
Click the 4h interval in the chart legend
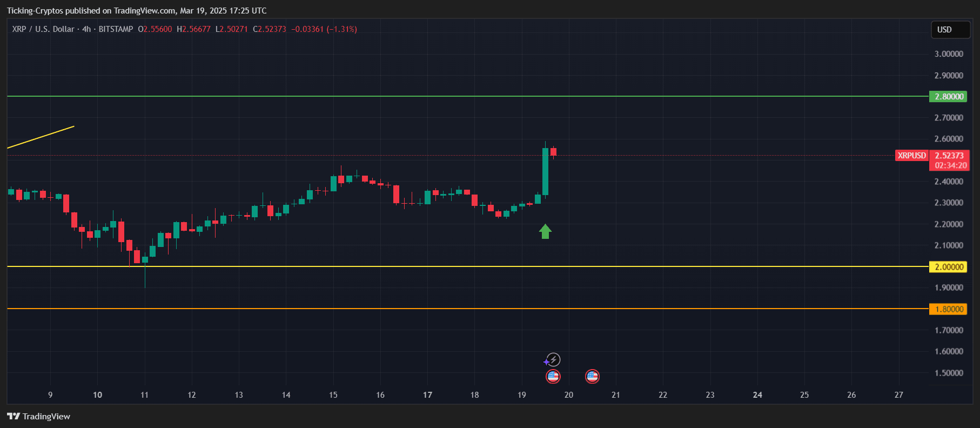coord(86,29)
